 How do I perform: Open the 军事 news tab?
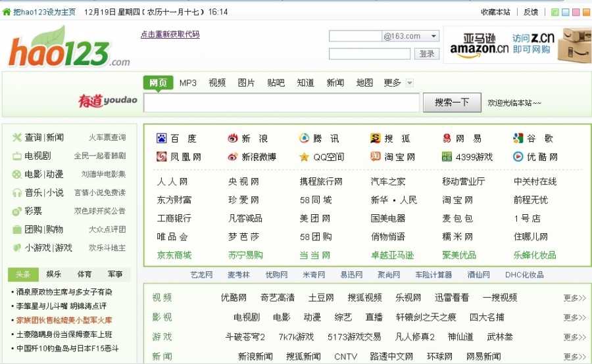(114, 274)
